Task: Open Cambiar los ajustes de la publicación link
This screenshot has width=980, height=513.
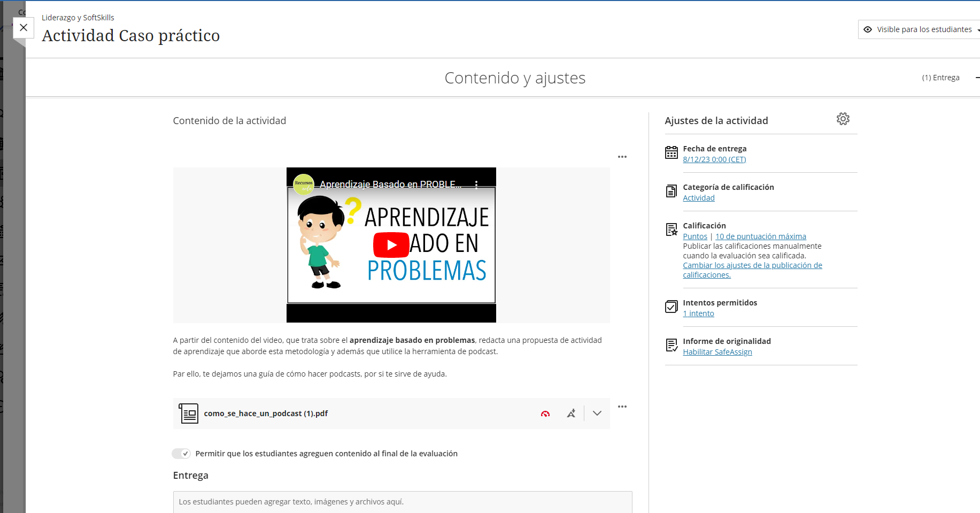Action: 752,270
